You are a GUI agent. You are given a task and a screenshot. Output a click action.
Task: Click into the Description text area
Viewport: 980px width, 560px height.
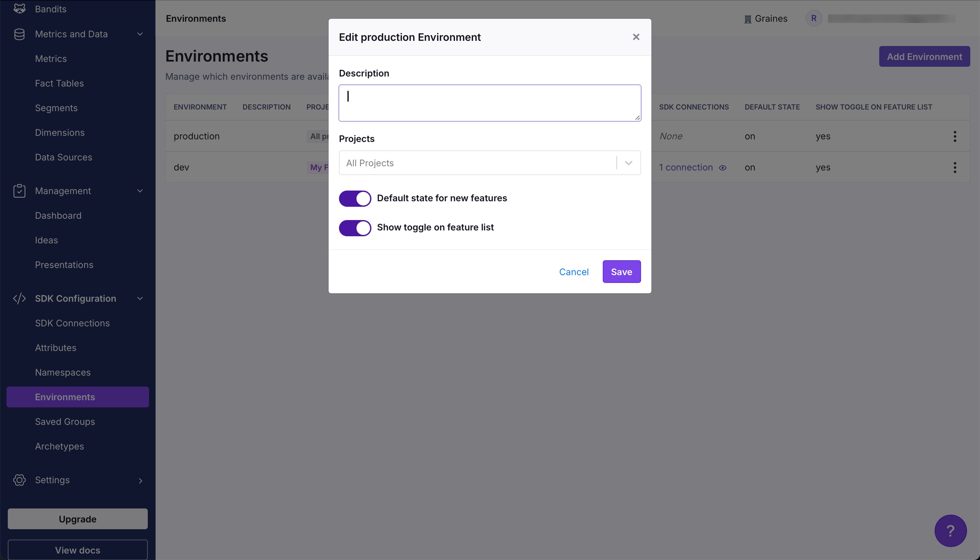tap(489, 103)
